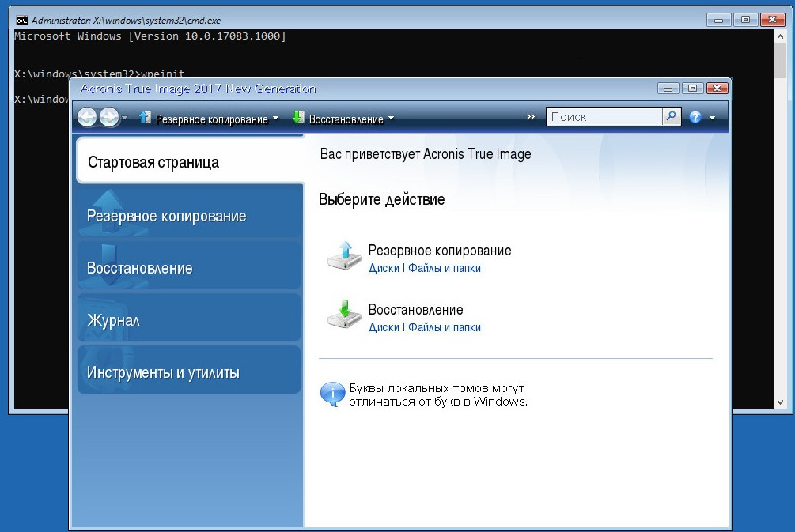Click the back navigation arrow
Image resolution: width=795 pixels, height=532 pixels.
[x=87, y=118]
